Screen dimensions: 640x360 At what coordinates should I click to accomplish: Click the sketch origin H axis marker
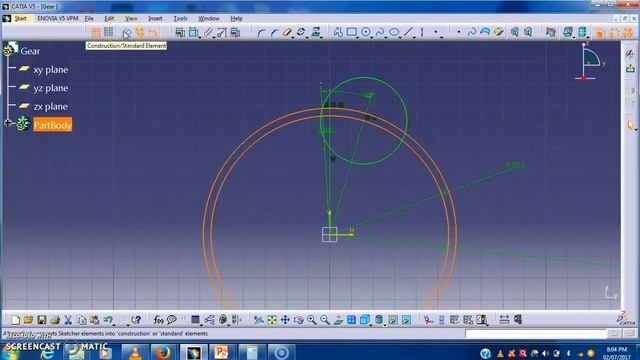pyautogui.click(x=351, y=231)
